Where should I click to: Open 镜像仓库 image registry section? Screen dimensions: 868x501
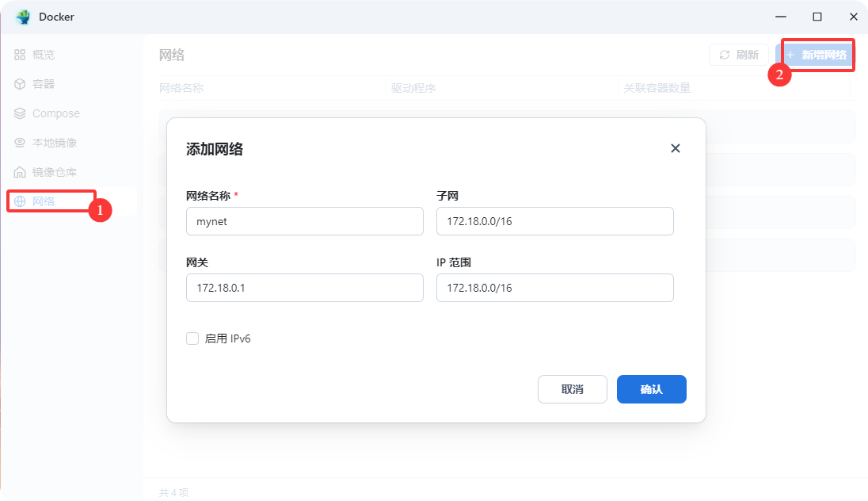54,172
